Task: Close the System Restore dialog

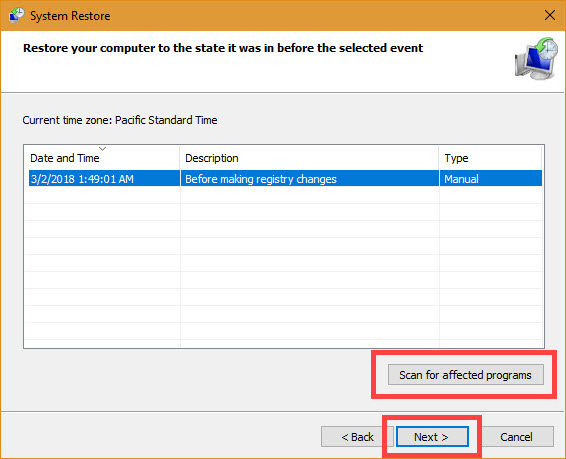Action: 550,15
